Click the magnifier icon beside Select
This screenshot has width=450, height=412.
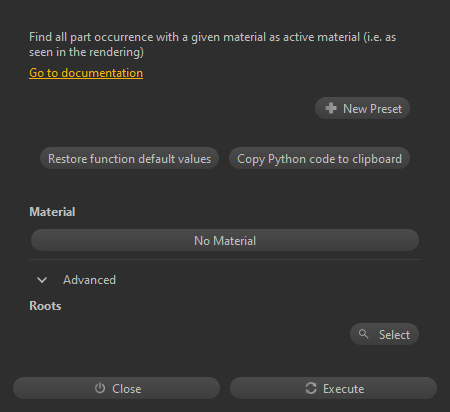pyautogui.click(x=363, y=334)
